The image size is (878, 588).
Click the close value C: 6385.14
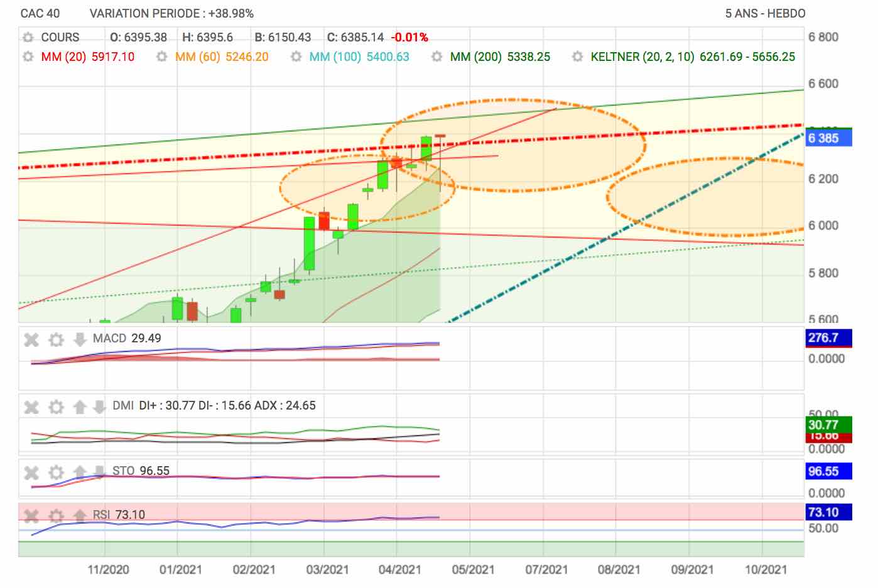[x=355, y=38]
